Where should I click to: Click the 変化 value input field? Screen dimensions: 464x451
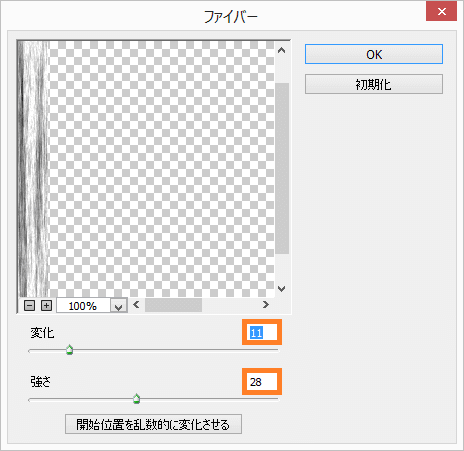pos(262,332)
